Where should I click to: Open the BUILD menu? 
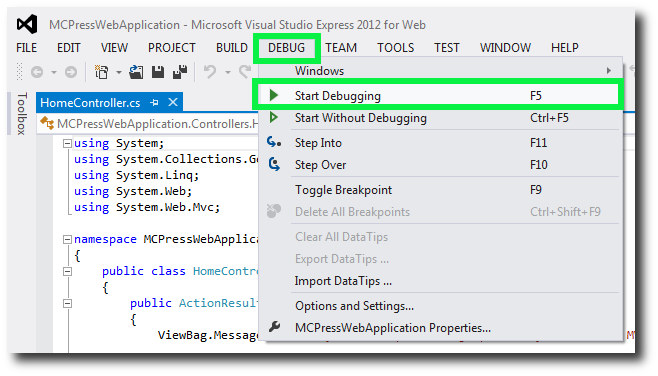coord(232,48)
